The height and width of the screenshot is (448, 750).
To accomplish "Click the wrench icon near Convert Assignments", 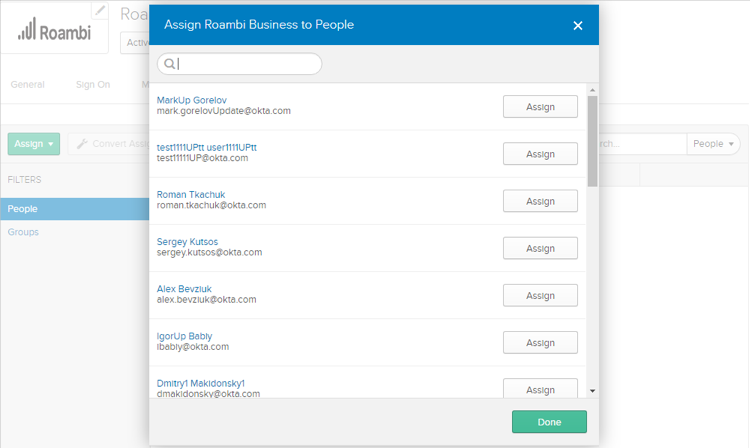I will tap(82, 144).
